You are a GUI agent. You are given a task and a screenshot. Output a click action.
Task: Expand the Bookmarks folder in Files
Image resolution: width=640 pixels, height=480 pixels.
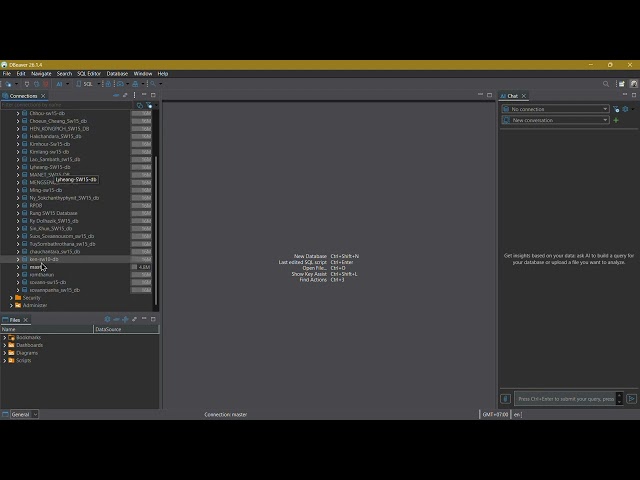coord(4,338)
